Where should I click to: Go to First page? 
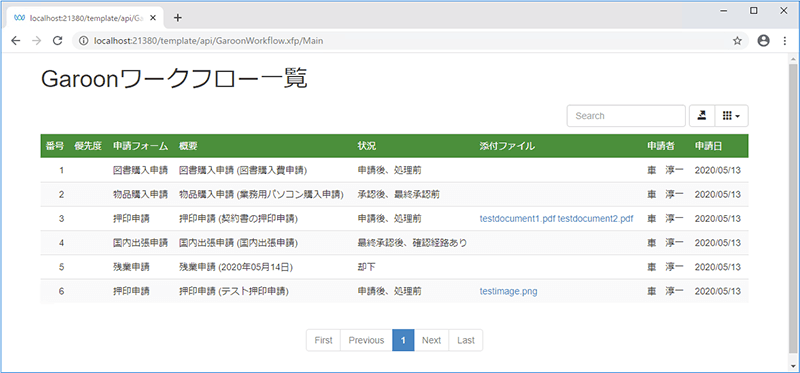(x=323, y=340)
